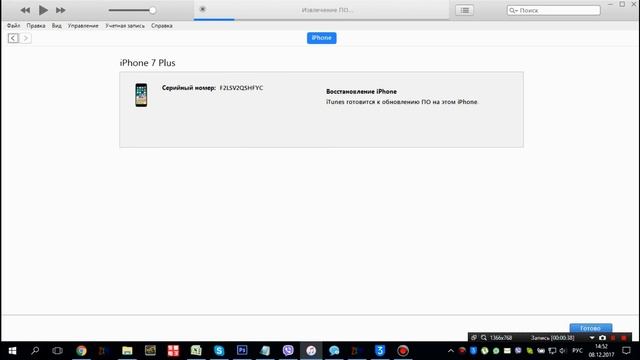Cancel the operation via the status circle icon
Screen dimensions: 640x360
202,9
